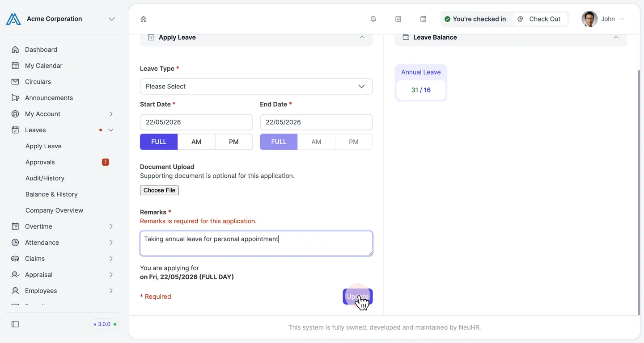Viewport: 644px width, 343px height.
Task: Click the Leave Balance folder icon
Action: coord(406,38)
